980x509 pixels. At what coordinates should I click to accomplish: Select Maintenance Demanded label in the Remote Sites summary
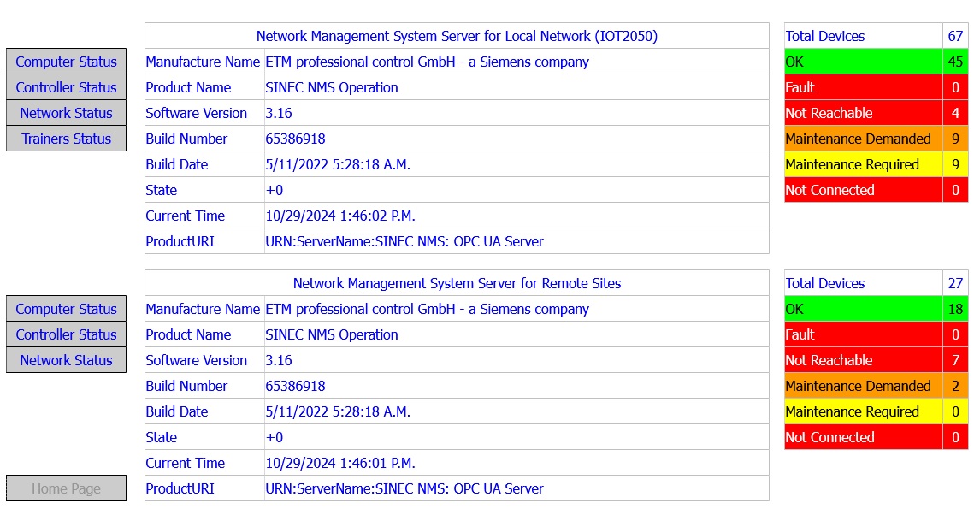pos(858,386)
